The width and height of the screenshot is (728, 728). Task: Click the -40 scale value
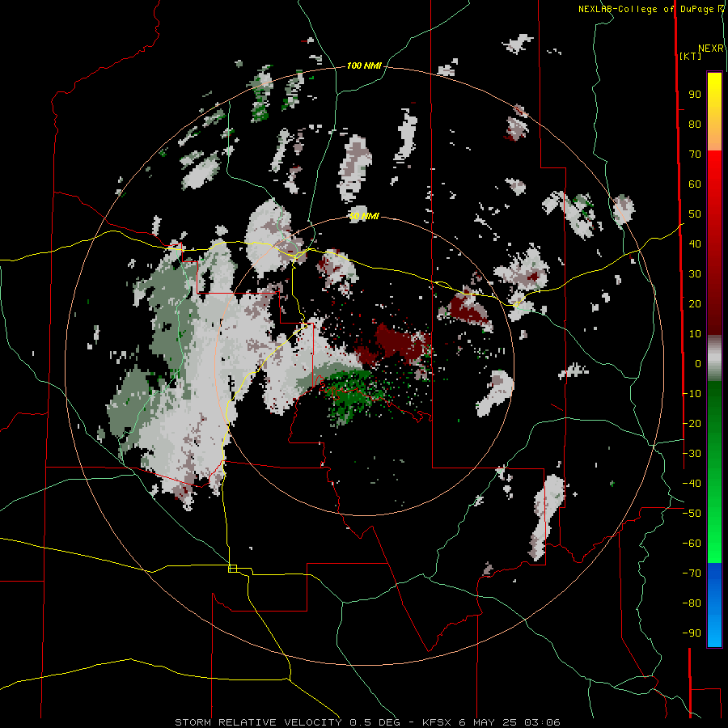coord(692,484)
